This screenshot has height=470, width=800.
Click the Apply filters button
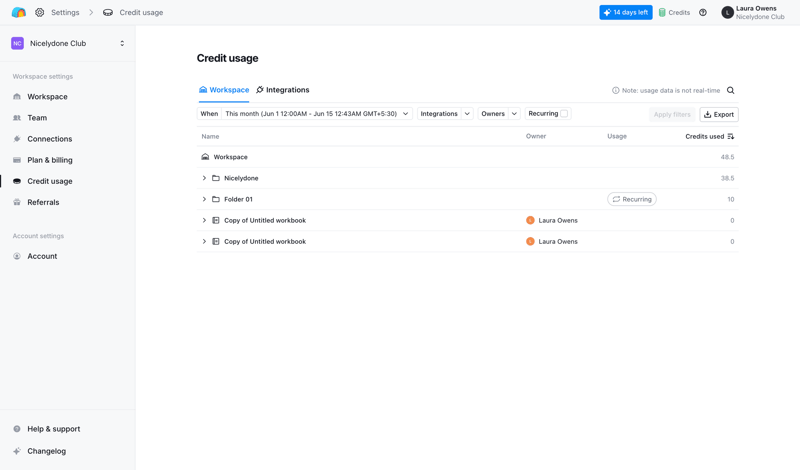click(x=671, y=114)
